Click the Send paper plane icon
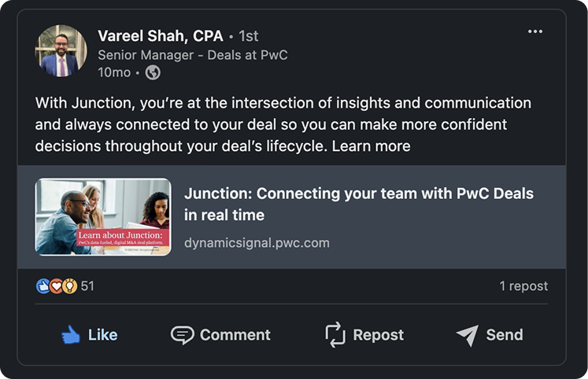 pyautogui.click(x=467, y=335)
